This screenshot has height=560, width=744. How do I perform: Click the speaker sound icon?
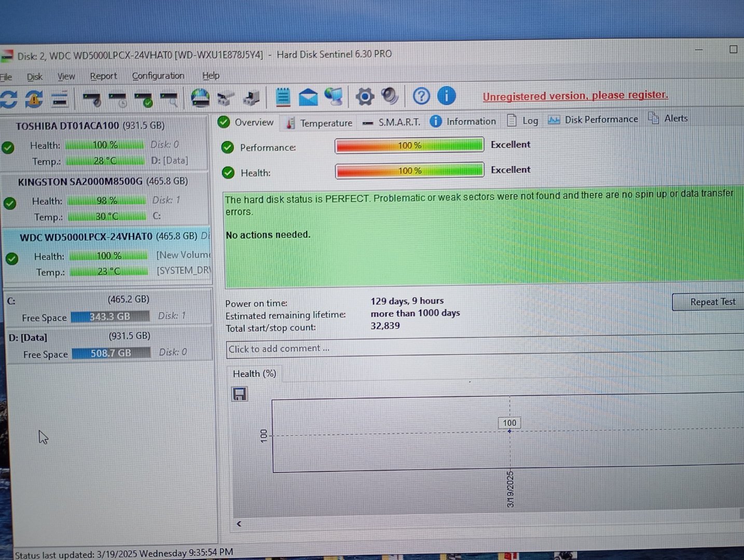390,96
